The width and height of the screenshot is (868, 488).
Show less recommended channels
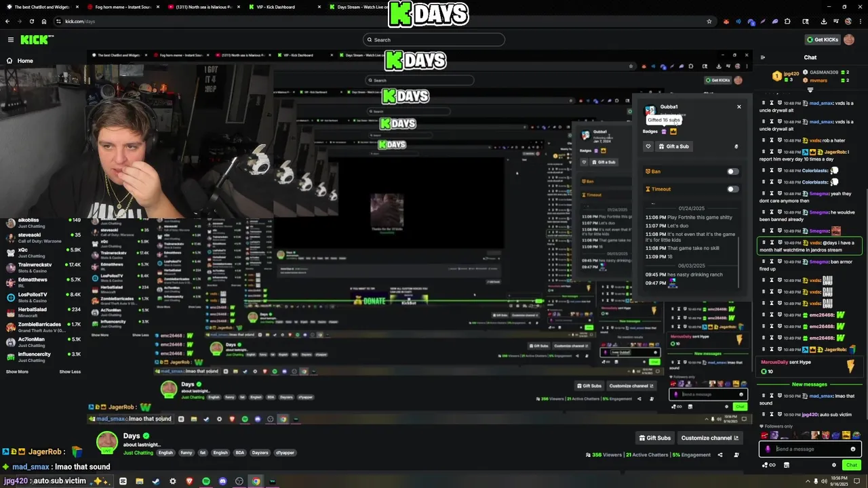tap(70, 371)
